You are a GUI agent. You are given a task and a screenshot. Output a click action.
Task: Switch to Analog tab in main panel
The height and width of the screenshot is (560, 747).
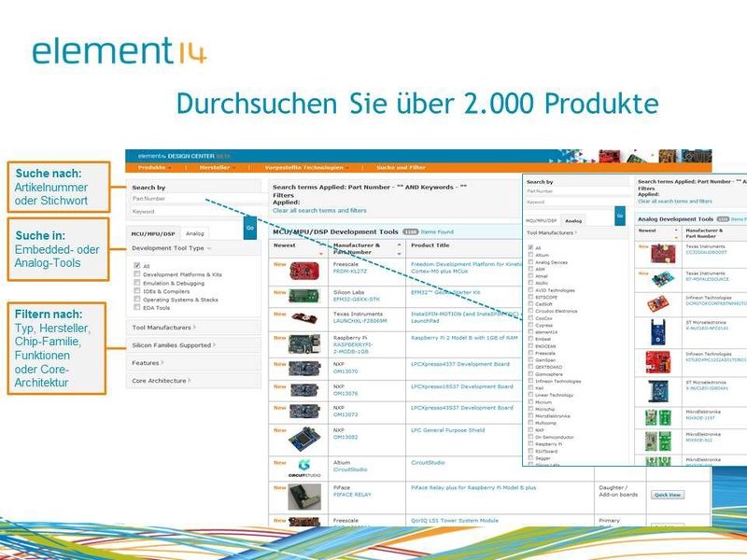click(x=195, y=233)
